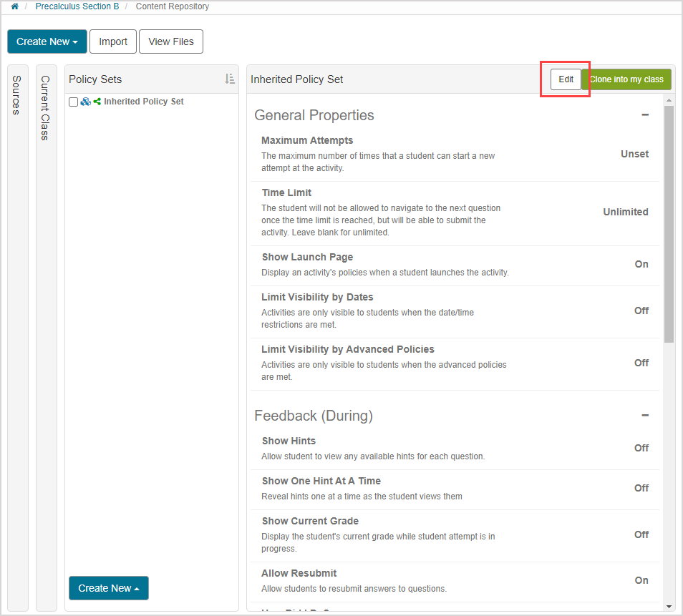
Task: Collapse the General Properties section
Action: [644, 115]
